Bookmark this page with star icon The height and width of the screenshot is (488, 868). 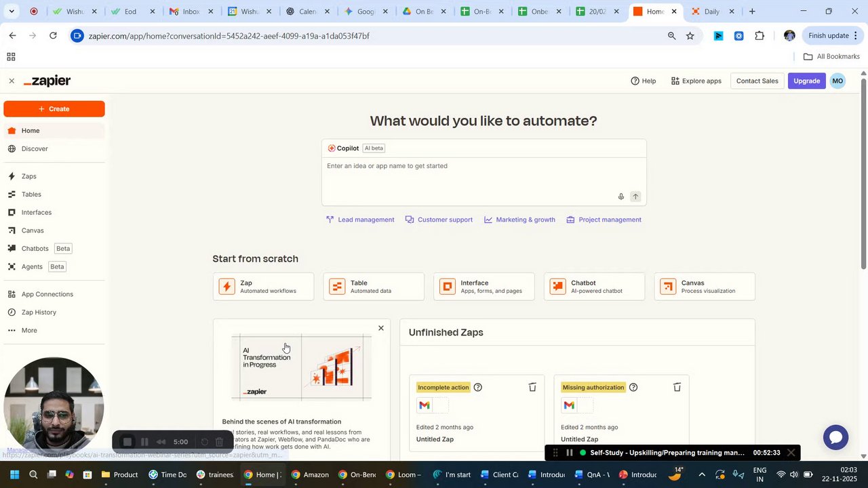tap(690, 36)
